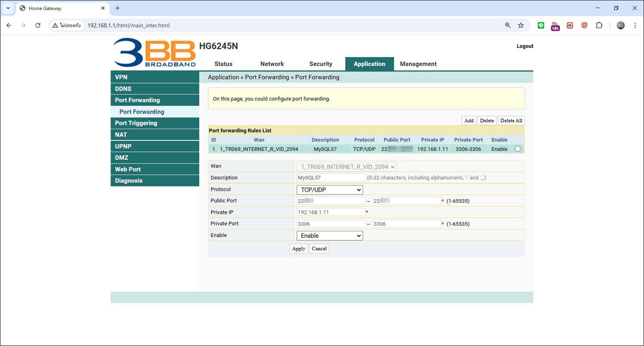Click the TCP/UDP protocol table cell
This screenshot has height=346, width=644.
click(364, 149)
